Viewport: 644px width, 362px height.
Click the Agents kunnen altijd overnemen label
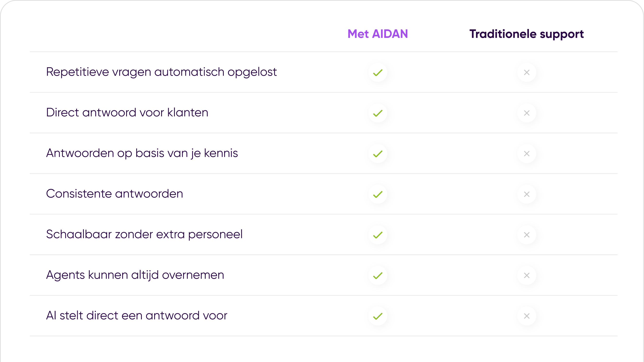[135, 275]
